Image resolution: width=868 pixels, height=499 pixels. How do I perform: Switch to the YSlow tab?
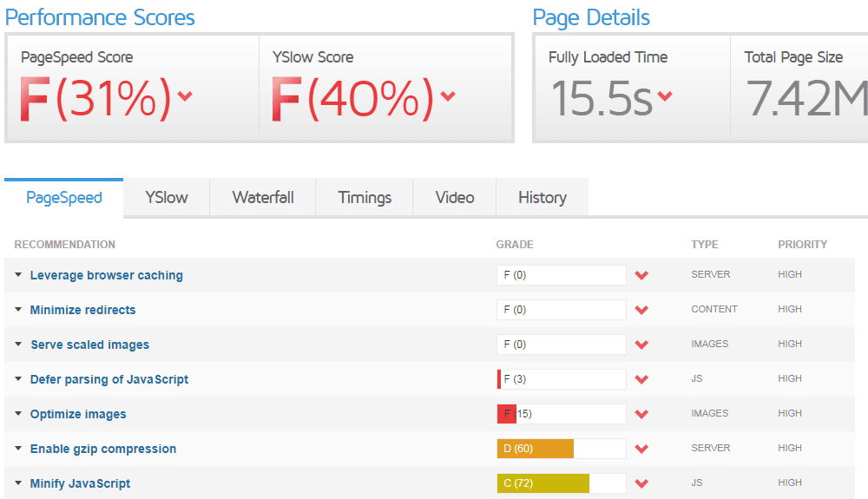(x=166, y=197)
